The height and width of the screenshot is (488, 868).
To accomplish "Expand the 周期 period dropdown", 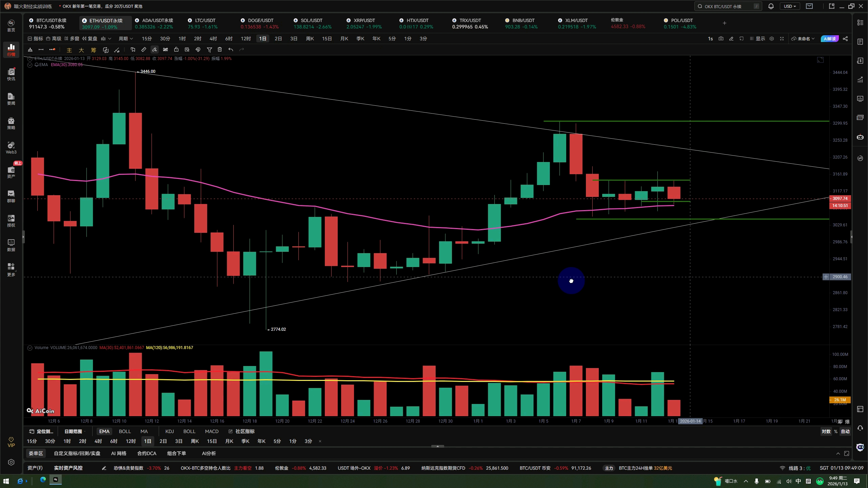I will (x=125, y=39).
